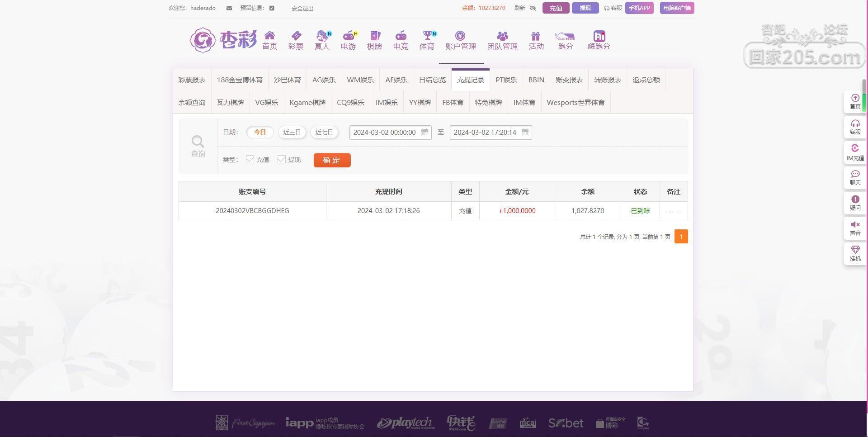Viewport: 868px width, 437px height.
Task: Click the reserved info edit icon
Action: pyautogui.click(x=272, y=8)
